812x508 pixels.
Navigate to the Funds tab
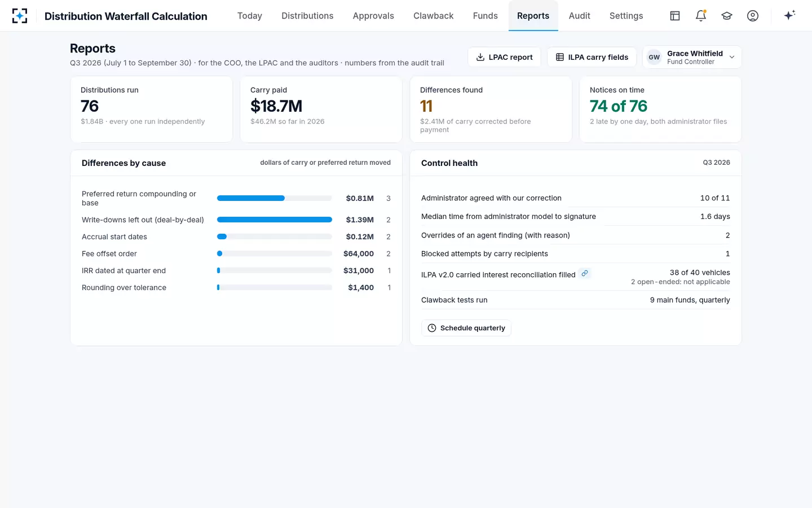click(x=486, y=16)
